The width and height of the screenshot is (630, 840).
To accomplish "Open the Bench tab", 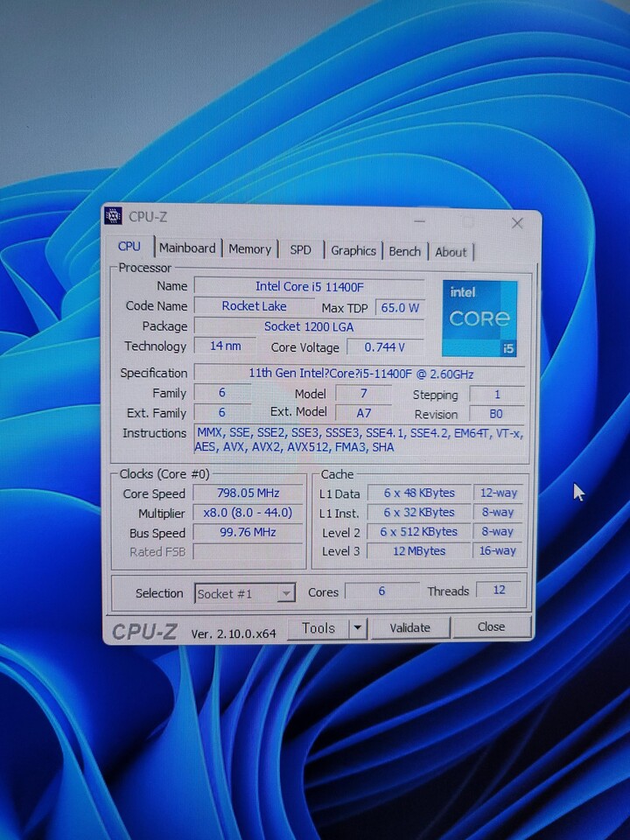I will [404, 252].
